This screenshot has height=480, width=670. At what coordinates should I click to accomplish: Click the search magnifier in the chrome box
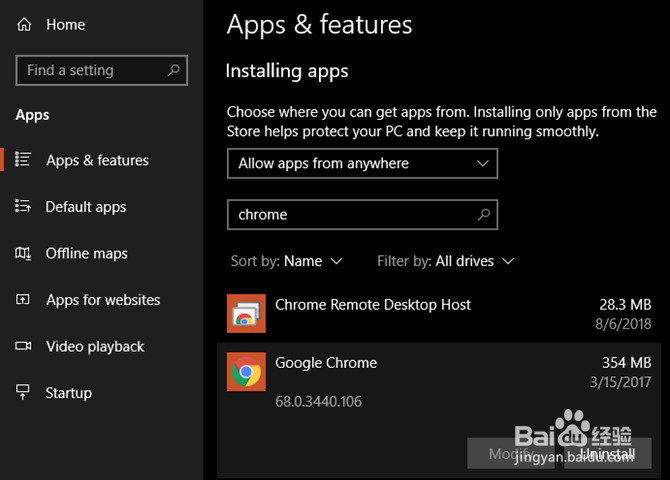484,214
